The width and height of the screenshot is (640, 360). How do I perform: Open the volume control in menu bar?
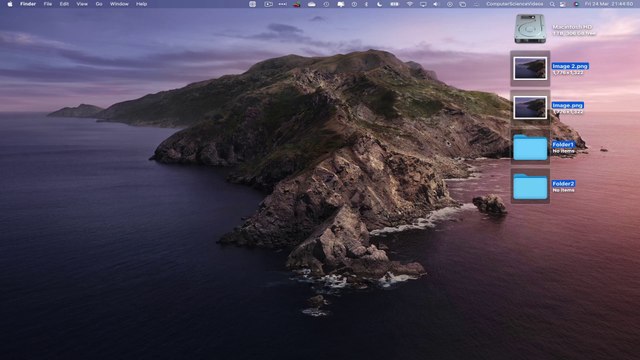coord(436,4)
